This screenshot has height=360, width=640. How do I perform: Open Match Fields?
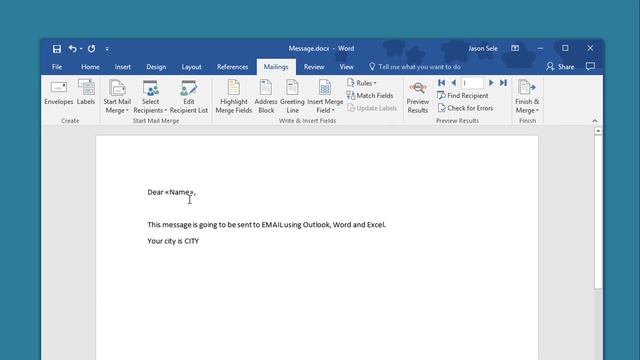pos(370,96)
